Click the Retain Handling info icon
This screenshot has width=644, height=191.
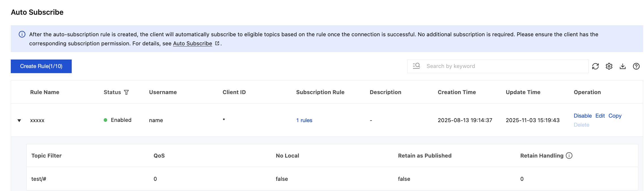click(x=569, y=156)
